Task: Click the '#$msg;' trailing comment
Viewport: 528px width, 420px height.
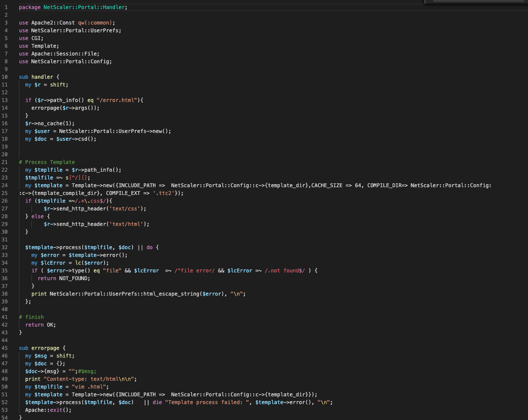Action: [x=87, y=371]
